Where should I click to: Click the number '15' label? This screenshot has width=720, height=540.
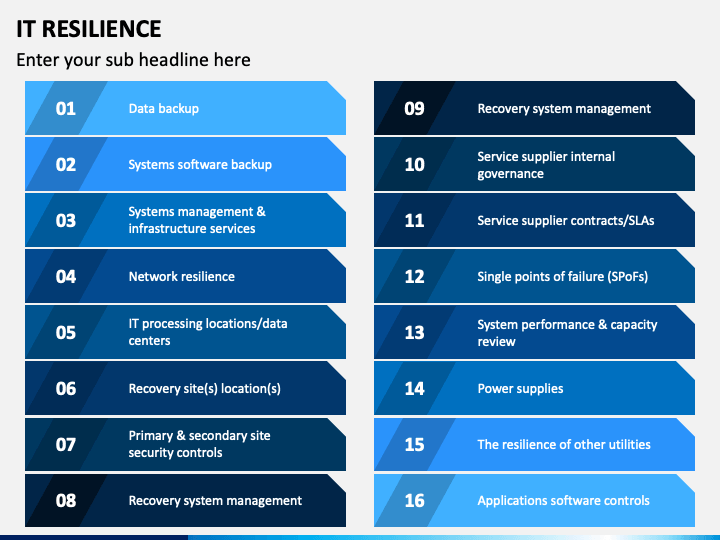pos(414,445)
